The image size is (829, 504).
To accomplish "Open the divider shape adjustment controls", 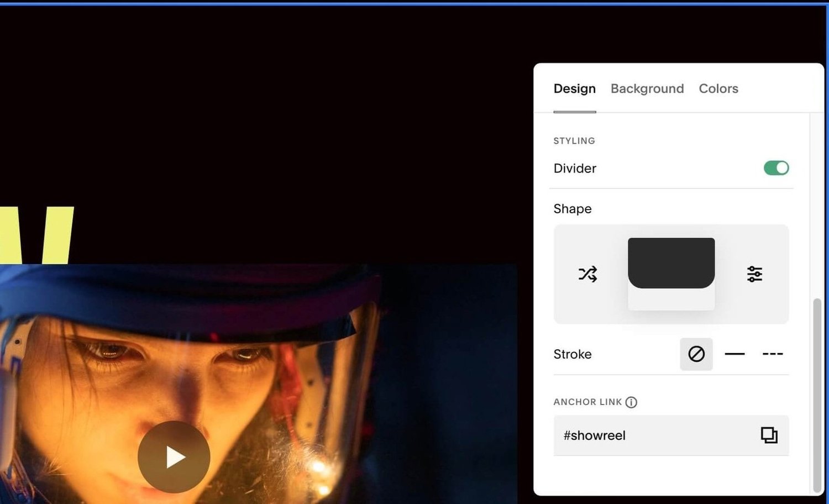I will coord(754,274).
